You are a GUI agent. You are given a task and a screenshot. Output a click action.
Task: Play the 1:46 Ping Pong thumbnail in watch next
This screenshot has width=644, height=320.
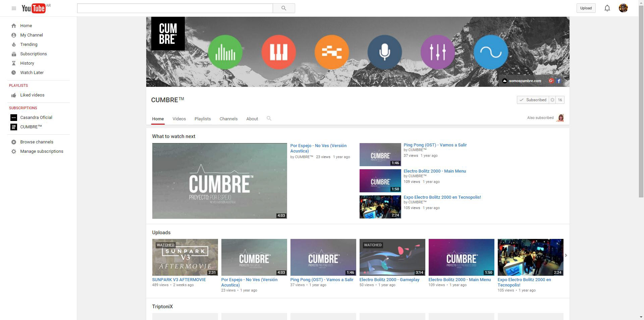[380, 154]
